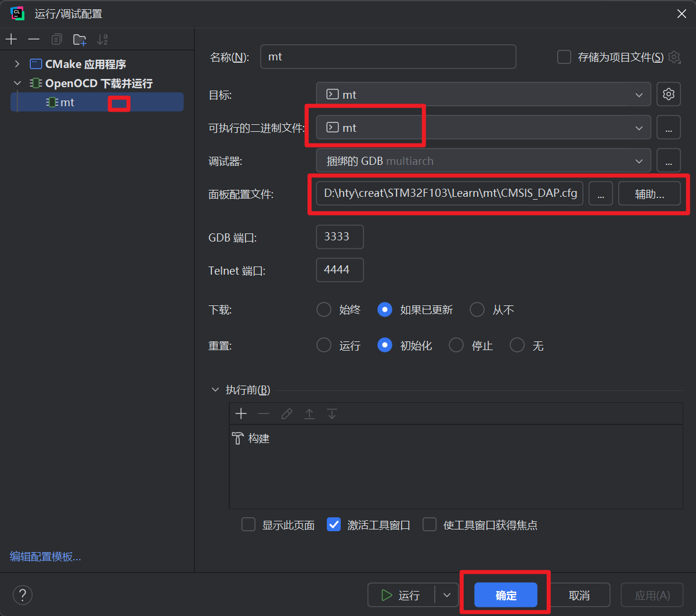
Task: Open the 目标 target dropdown
Action: pyautogui.click(x=484, y=94)
